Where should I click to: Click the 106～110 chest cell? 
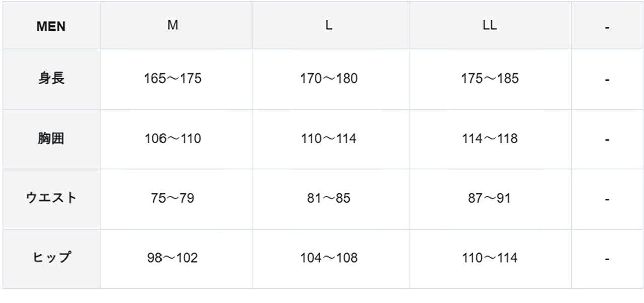[x=173, y=138]
